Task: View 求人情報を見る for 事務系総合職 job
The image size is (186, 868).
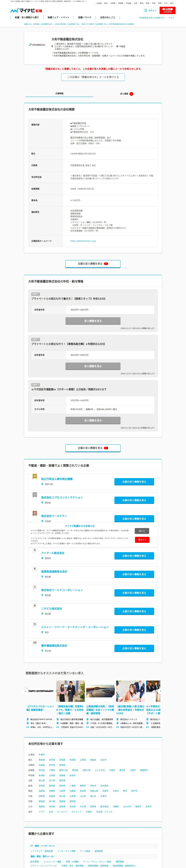Action: [x=93, y=366]
